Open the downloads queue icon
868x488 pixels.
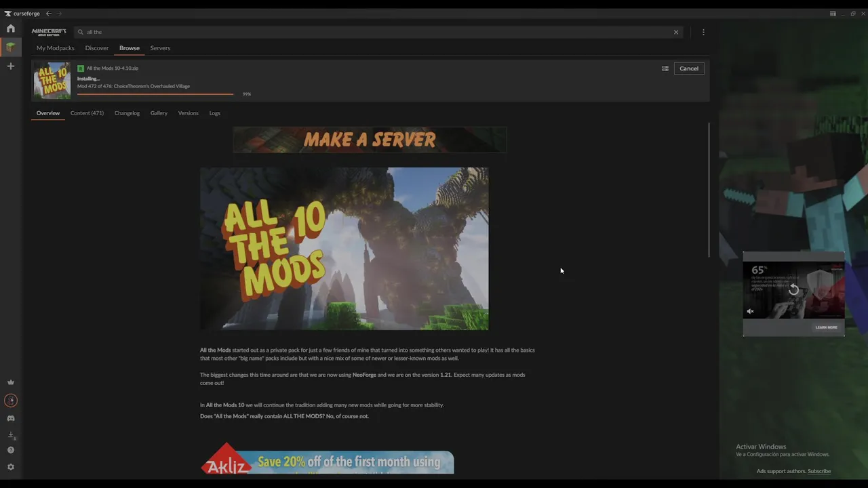11,435
